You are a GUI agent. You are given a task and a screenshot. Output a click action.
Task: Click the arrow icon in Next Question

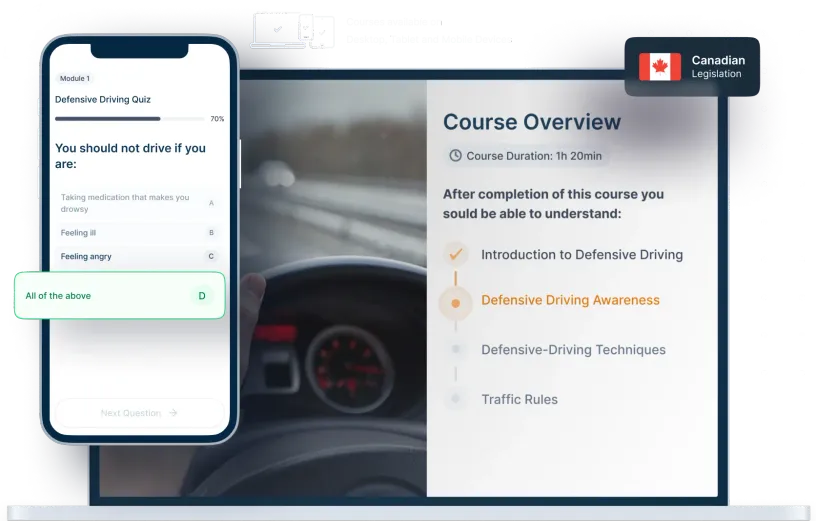pos(173,413)
